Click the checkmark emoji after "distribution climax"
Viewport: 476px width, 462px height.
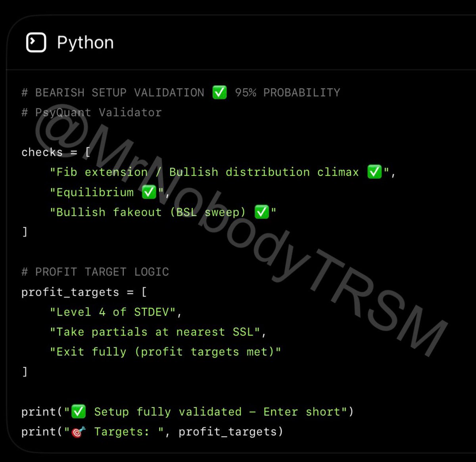374,172
